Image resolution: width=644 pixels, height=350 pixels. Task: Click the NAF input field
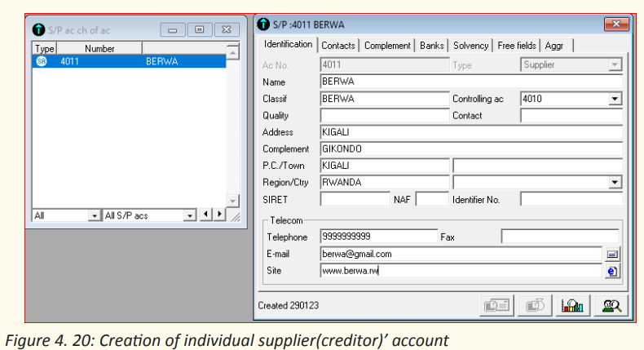tap(432, 199)
